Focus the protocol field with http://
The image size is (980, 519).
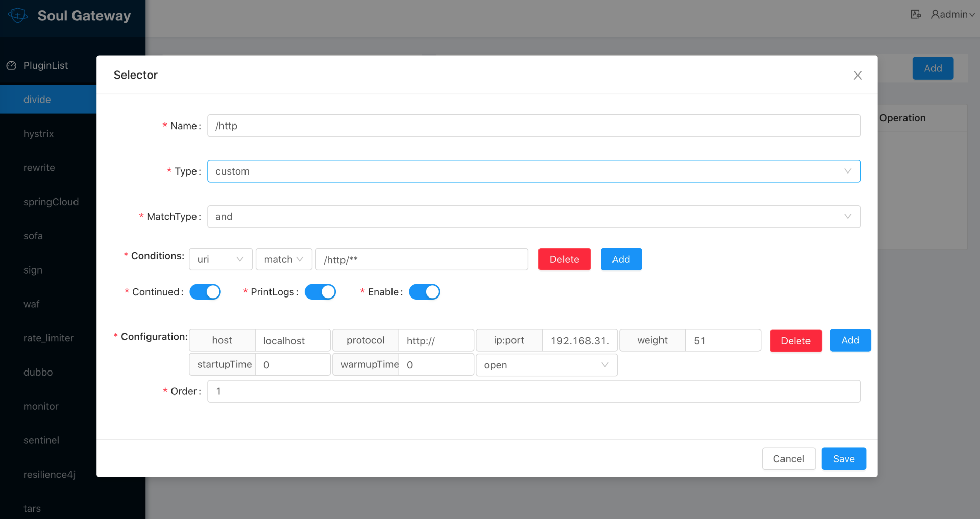pyautogui.click(x=436, y=340)
